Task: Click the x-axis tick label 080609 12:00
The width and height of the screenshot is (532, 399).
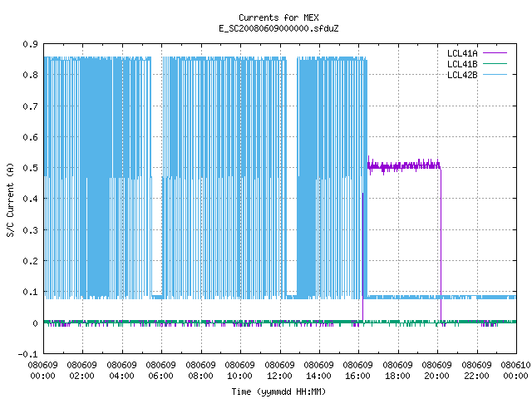Action: (279, 370)
